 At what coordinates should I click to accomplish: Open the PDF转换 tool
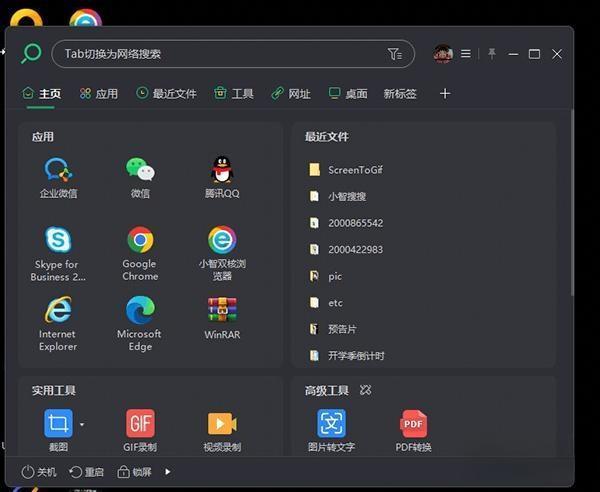pyautogui.click(x=413, y=424)
